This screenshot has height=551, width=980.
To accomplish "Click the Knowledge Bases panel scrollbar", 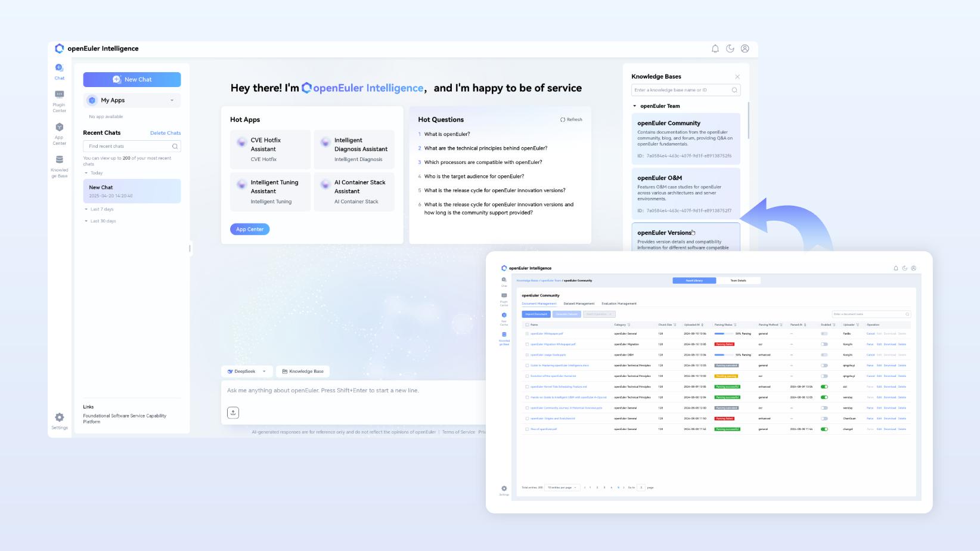I will (748, 120).
